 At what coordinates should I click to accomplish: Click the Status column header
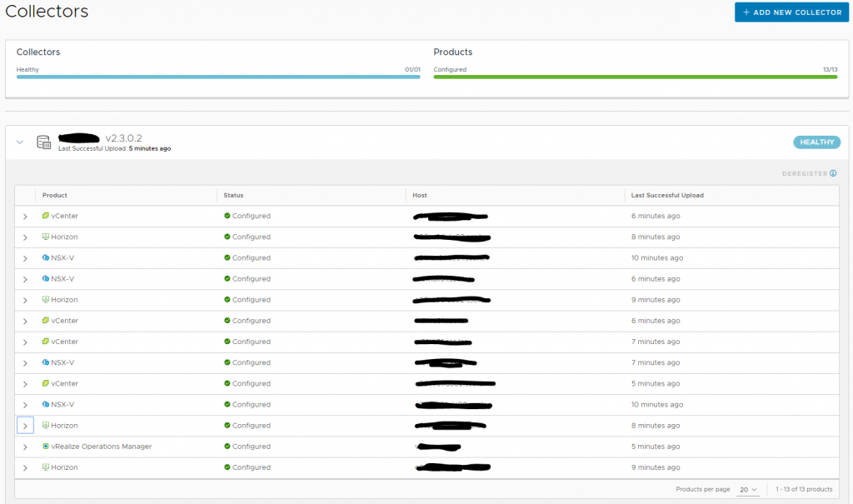coord(233,196)
